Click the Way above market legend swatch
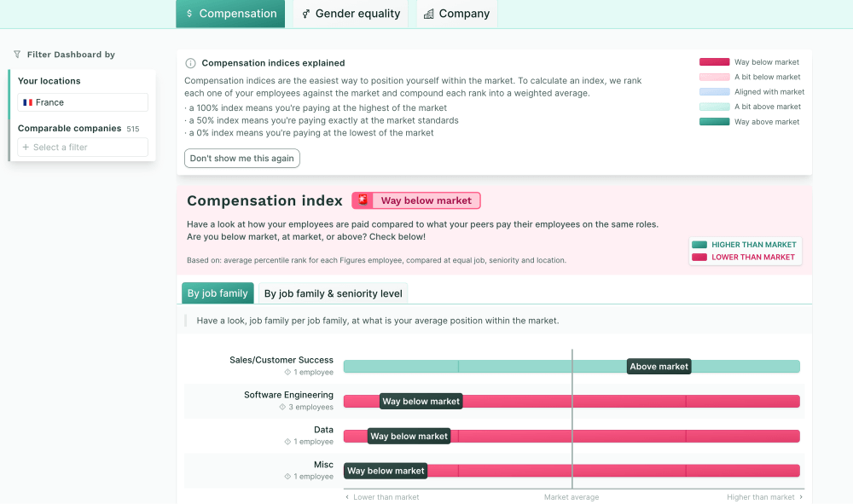Viewport: 853px width, 504px height. tap(714, 122)
